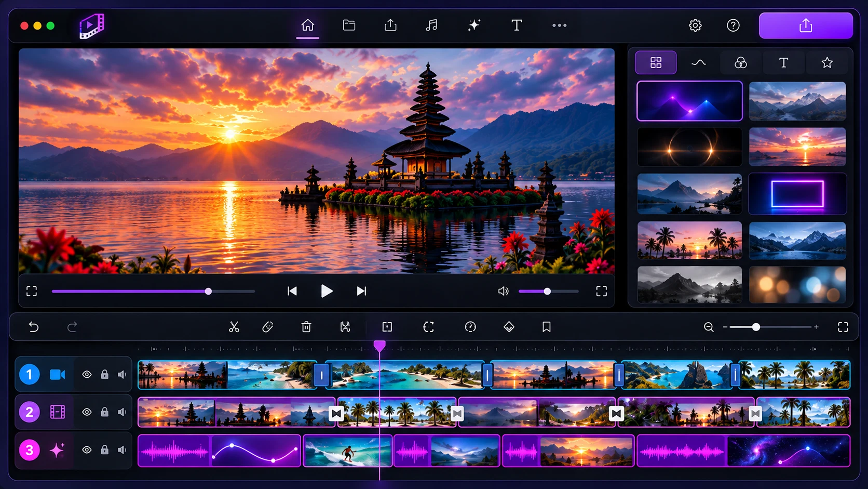Lock track 1
The width and height of the screenshot is (868, 489).
pos(104,374)
